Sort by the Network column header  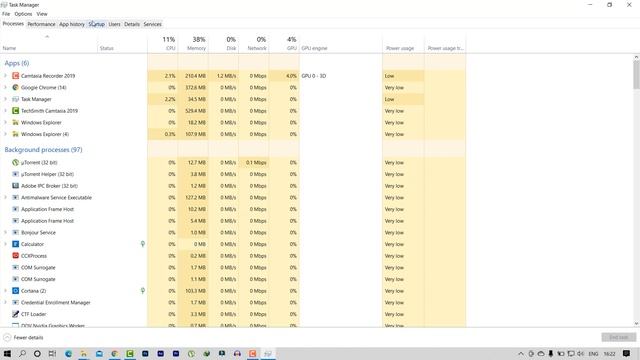click(253, 43)
